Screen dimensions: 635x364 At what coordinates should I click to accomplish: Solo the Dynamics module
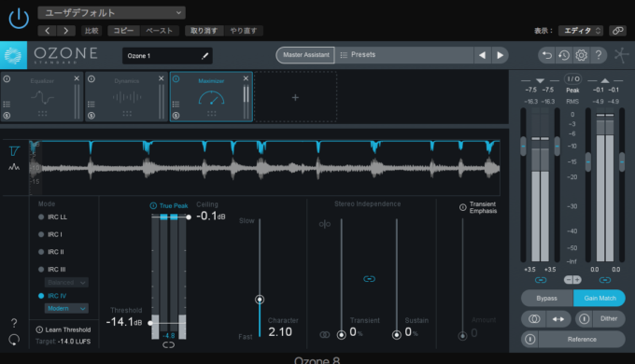92,116
